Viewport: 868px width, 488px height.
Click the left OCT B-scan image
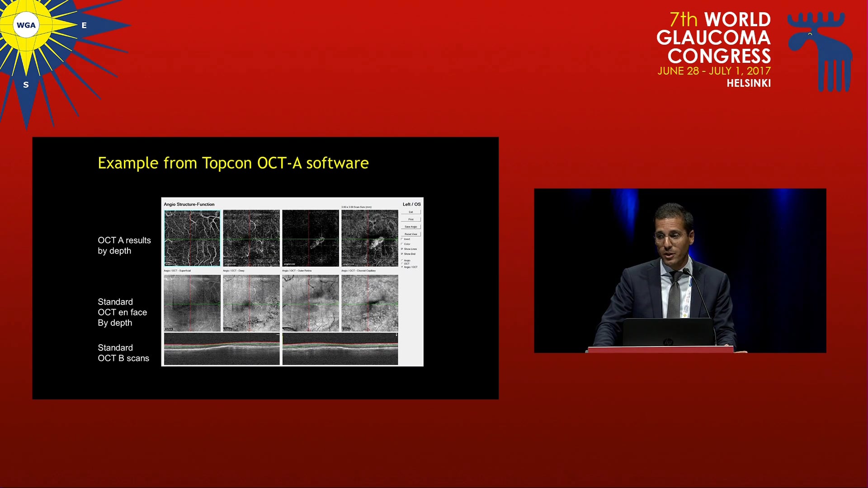pos(221,349)
